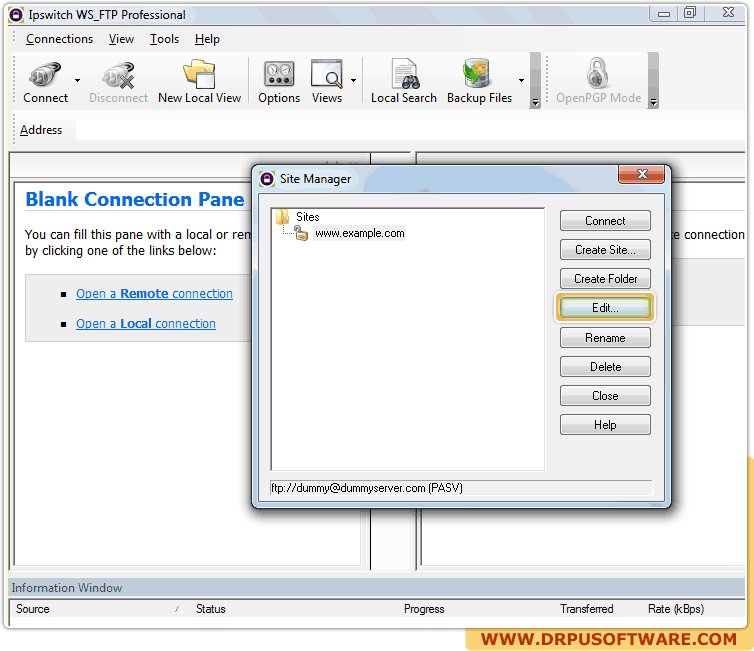Click the Connect plug icon in toolbar

click(x=45, y=75)
